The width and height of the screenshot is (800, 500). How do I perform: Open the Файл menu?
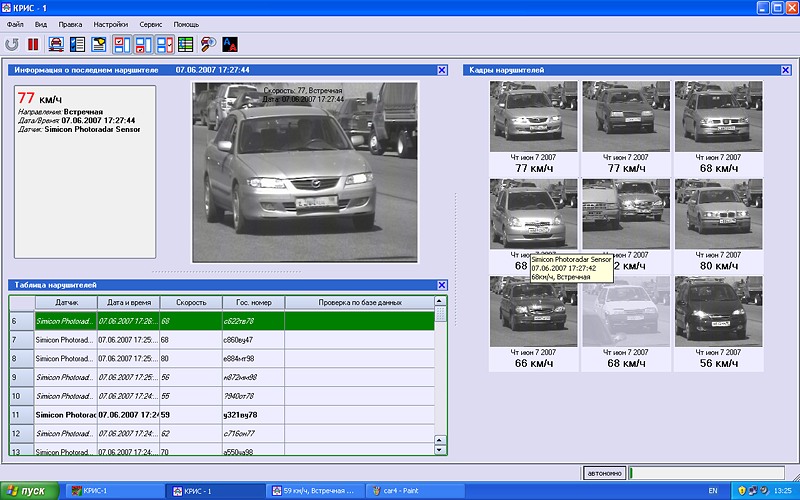click(15, 23)
